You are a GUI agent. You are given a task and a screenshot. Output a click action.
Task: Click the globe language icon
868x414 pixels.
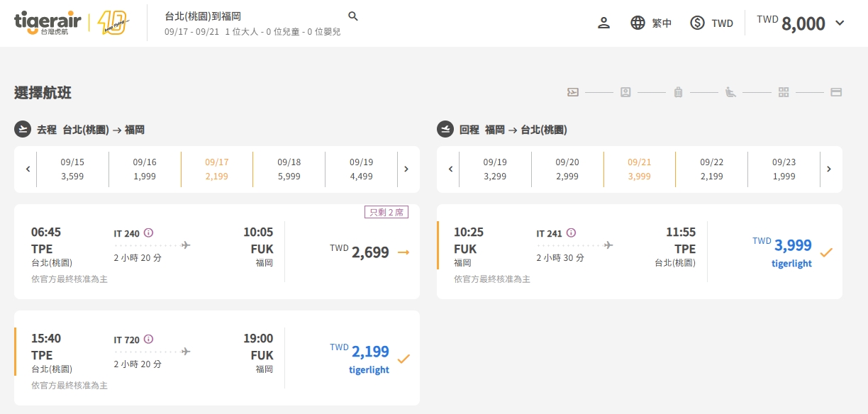click(x=638, y=23)
